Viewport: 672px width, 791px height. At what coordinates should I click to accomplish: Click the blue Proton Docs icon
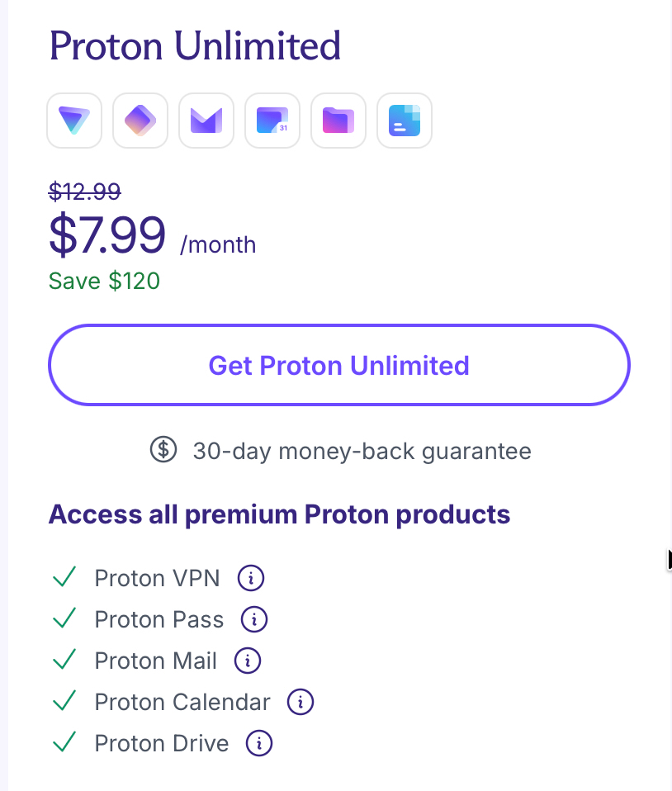pyautogui.click(x=405, y=121)
